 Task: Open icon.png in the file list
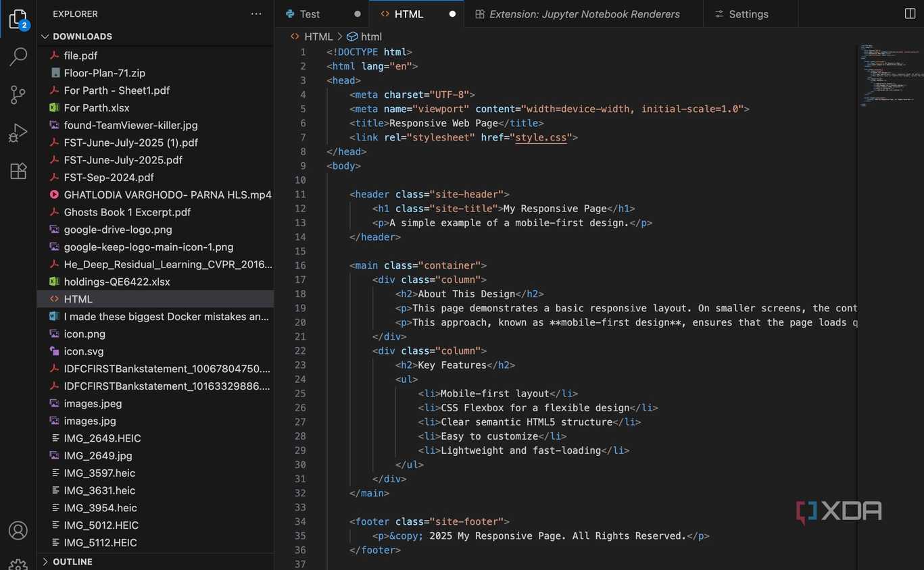tap(155, 334)
